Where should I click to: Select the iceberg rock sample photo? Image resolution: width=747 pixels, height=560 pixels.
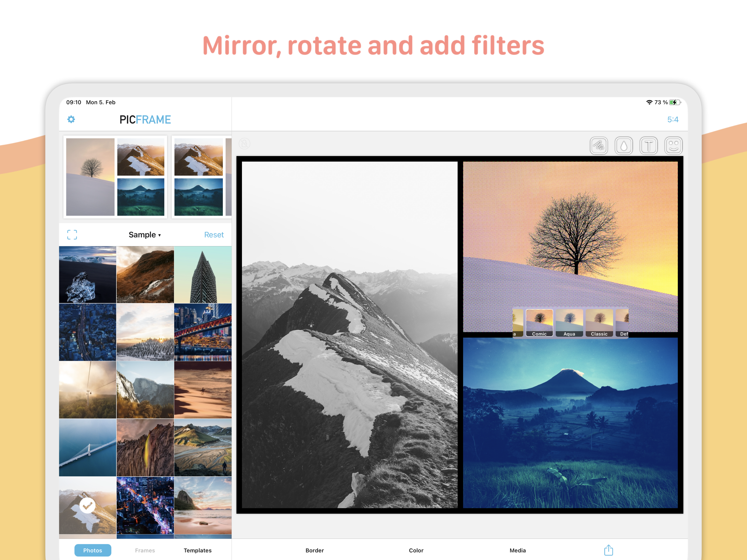point(87,274)
